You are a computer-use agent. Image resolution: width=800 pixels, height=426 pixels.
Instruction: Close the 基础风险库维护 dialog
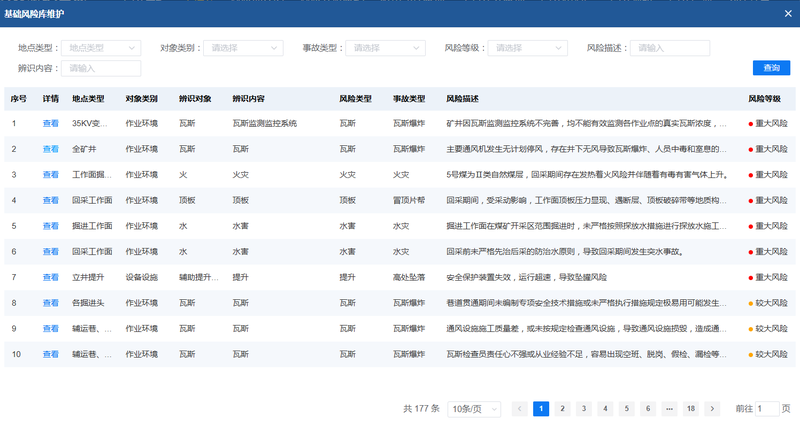(x=788, y=14)
